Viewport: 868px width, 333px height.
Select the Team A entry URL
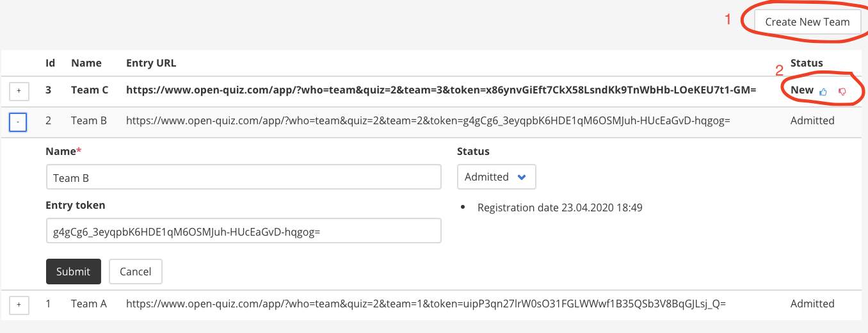(426, 304)
